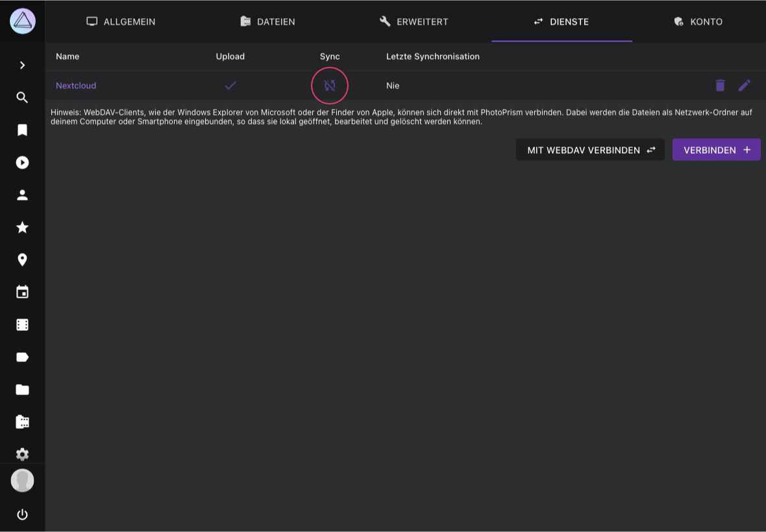Open the search icon in sidebar

click(23, 97)
